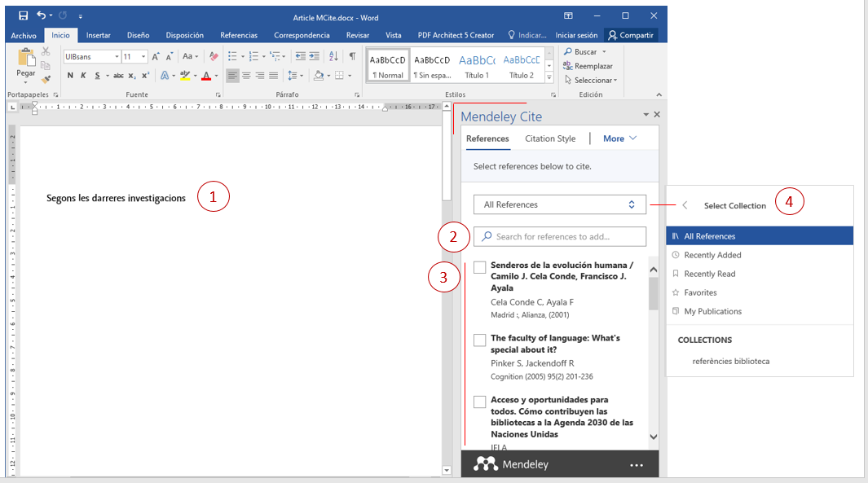The width and height of the screenshot is (868, 483).
Task: Switch to the Insertar tab
Action: [x=98, y=35]
